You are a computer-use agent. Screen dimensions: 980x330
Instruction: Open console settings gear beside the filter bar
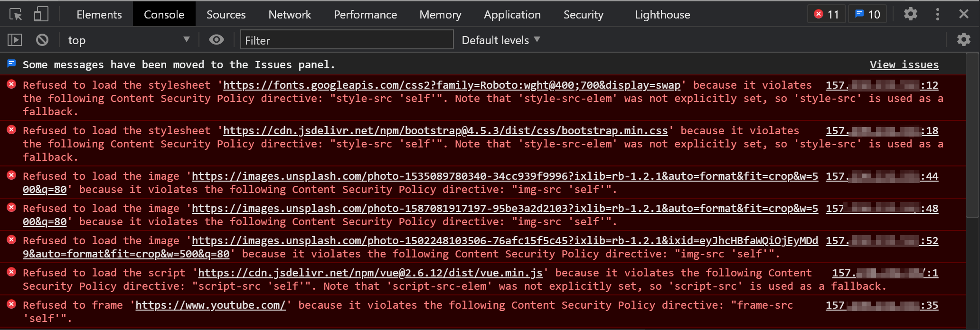point(963,40)
